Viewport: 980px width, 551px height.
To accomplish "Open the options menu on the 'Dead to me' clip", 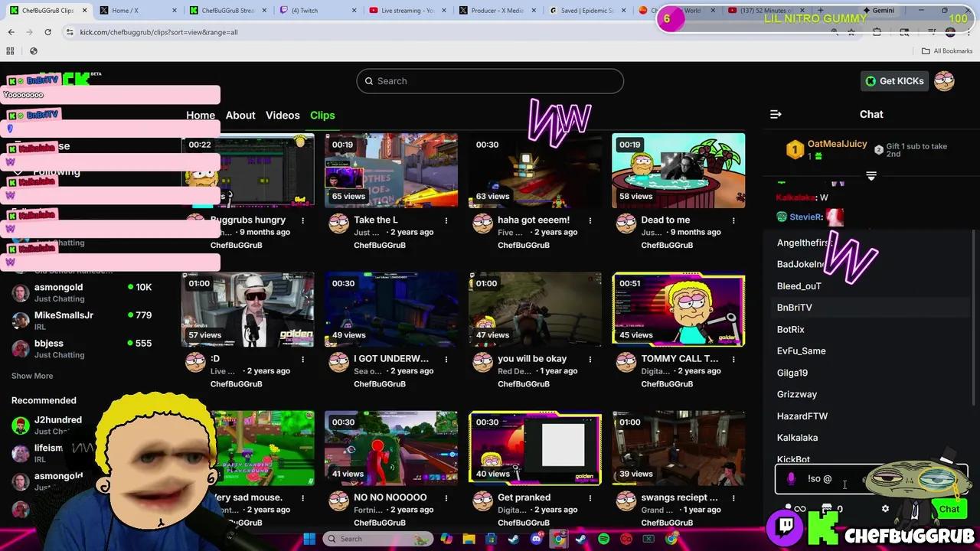I will 733,220.
